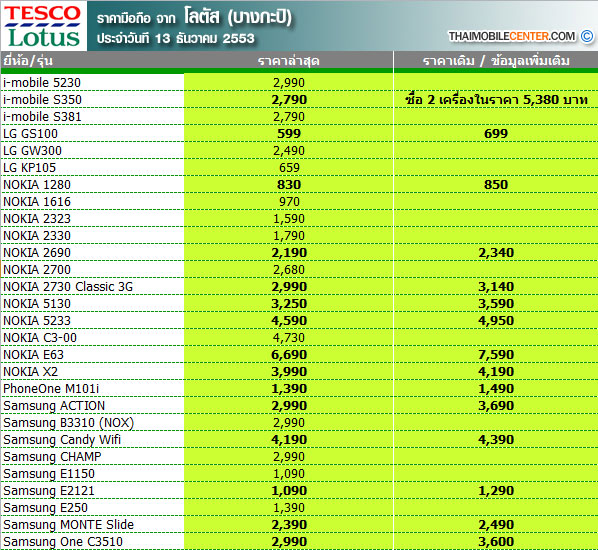Click the copyright symbol icon

pos(587,36)
